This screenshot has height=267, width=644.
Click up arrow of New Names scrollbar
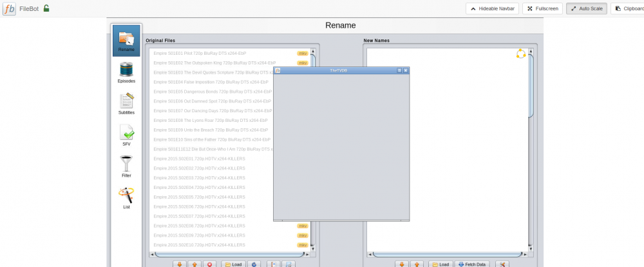tap(531, 52)
